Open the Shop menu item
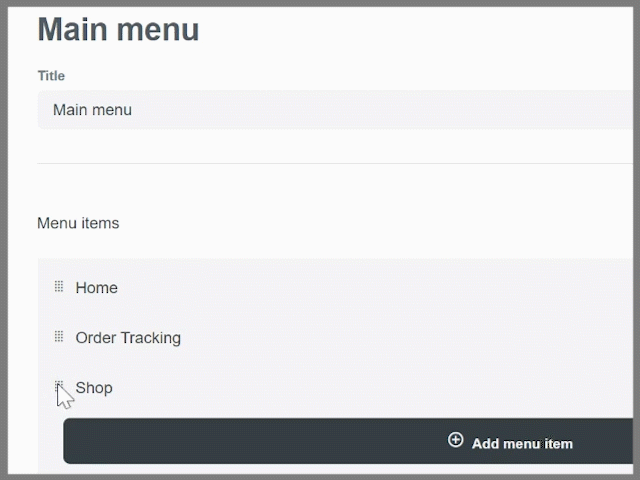The height and width of the screenshot is (480, 640). click(x=94, y=388)
